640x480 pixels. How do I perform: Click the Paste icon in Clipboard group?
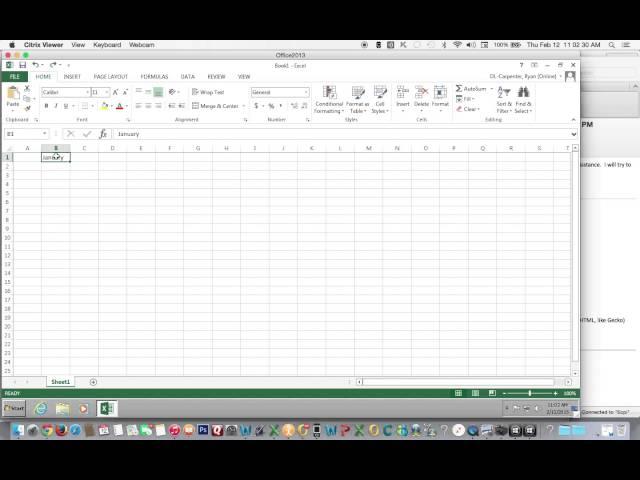click(13, 94)
